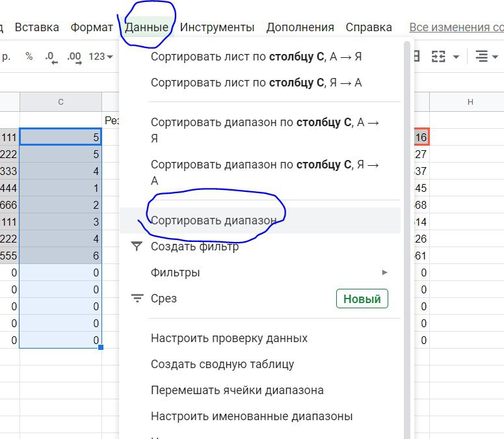Select the column C header
The height and width of the screenshot is (439, 504).
coord(60,101)
